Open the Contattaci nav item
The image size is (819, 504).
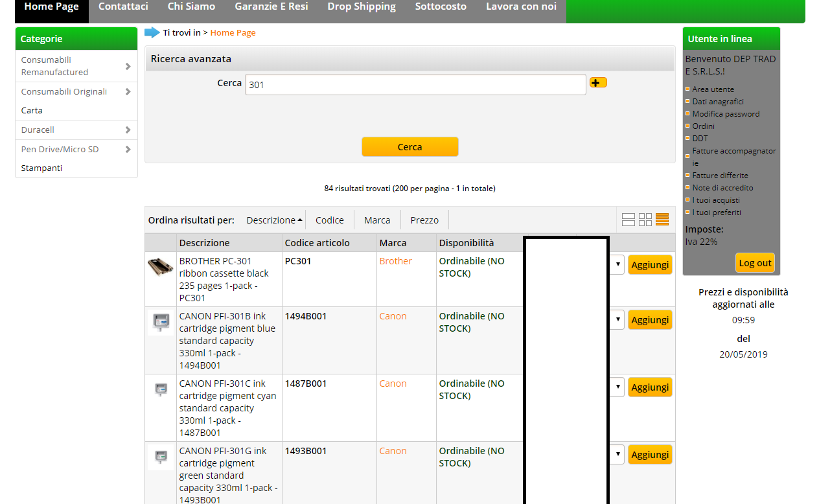coord(123,6)
